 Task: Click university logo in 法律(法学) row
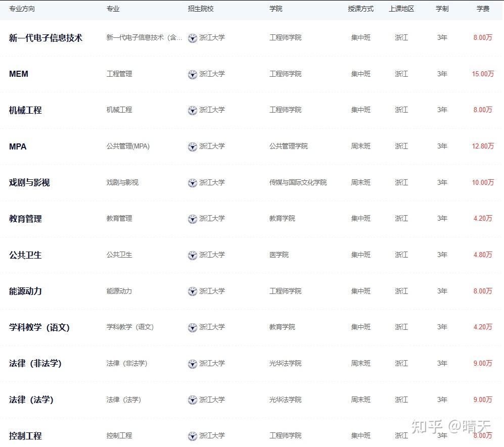point(192,400)
